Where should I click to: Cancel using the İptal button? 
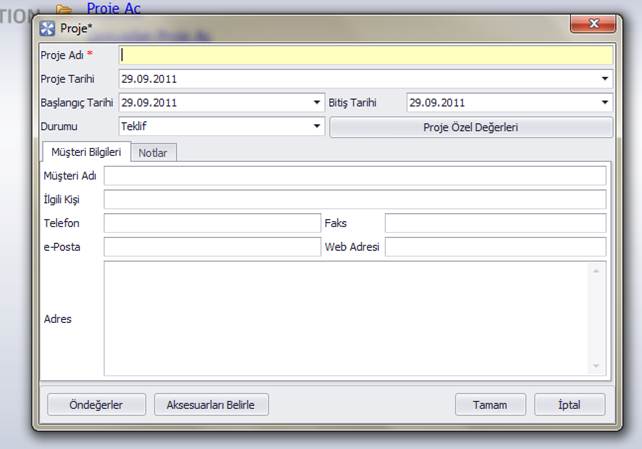pyautogui.click(x=569, y=405)
